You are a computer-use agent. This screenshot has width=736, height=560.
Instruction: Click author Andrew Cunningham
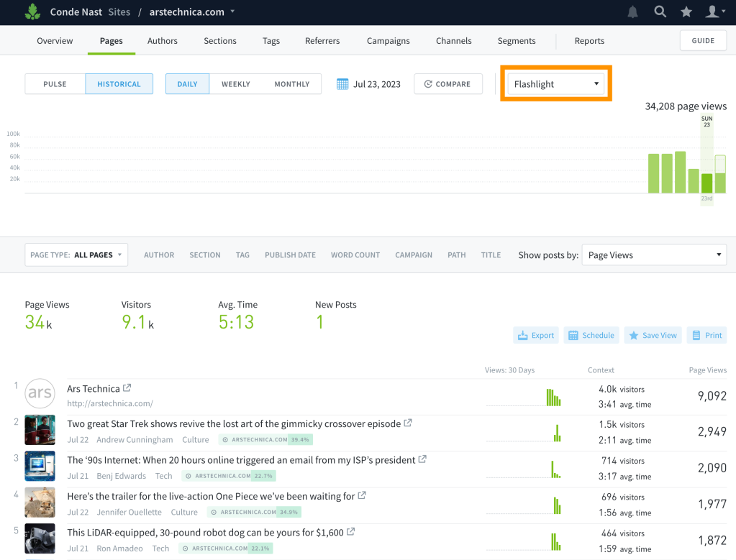click(x=135, y=440)
